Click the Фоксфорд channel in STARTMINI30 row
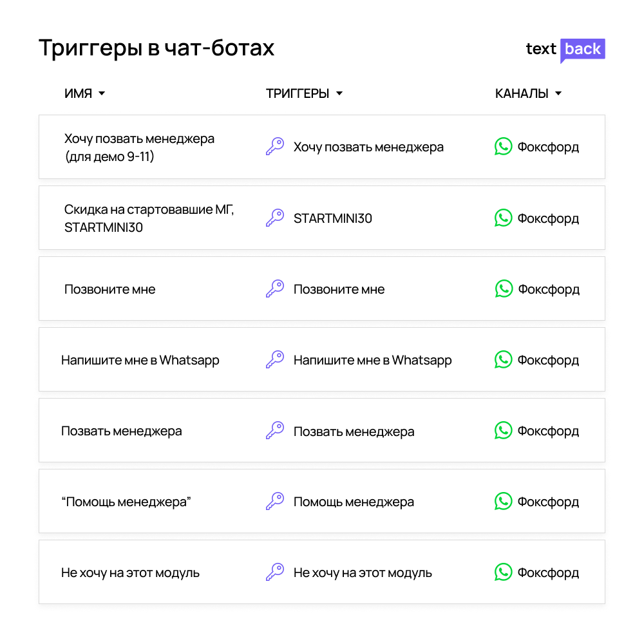The height and width of the screenshot is (644, 644). point(548,218)
